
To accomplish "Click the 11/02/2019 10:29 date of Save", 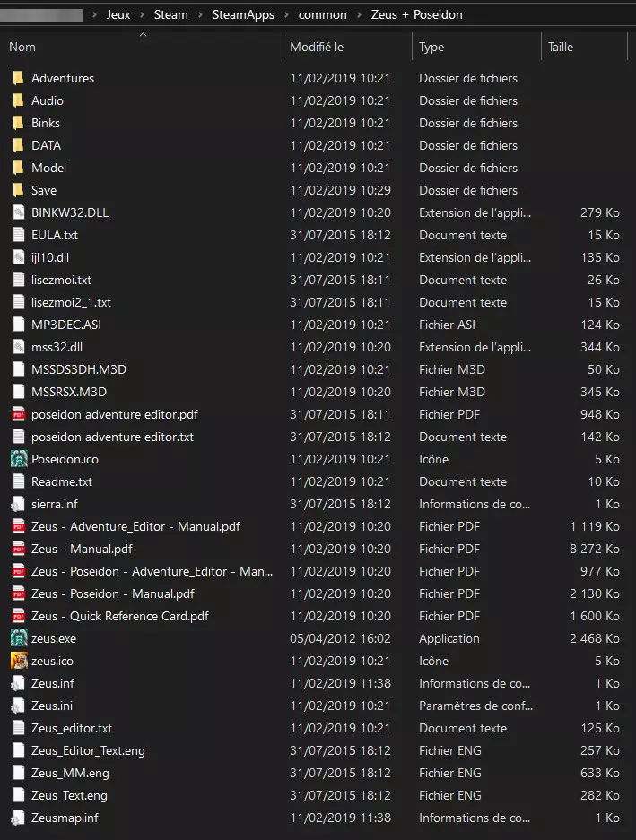I will tap(340, 190).
